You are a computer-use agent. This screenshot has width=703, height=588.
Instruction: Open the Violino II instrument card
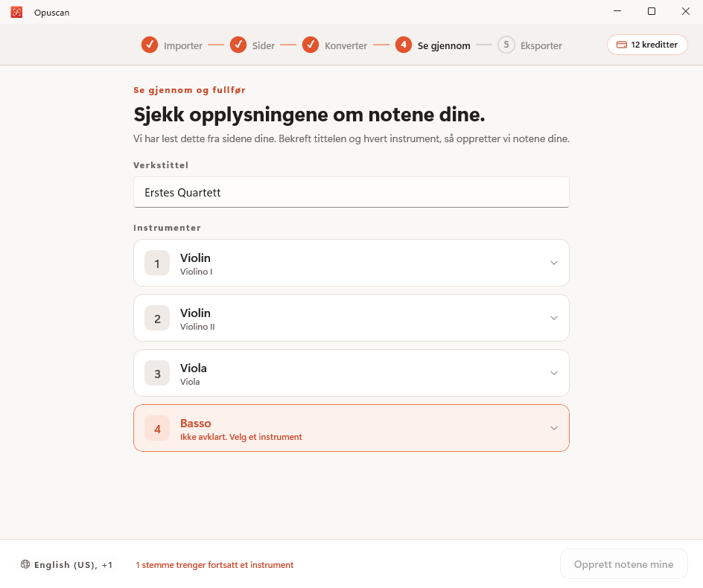351,319
